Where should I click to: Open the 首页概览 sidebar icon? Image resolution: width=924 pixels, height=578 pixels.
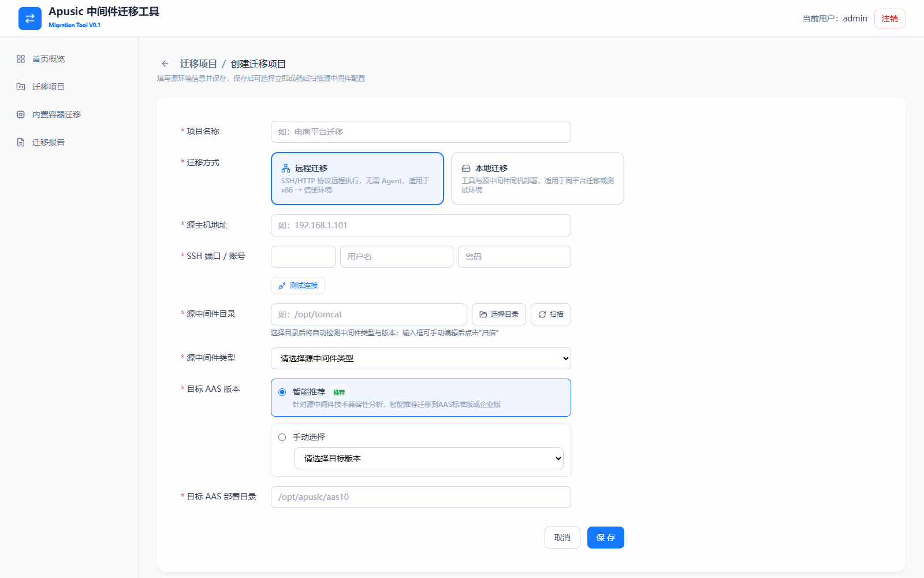[21, 59]
